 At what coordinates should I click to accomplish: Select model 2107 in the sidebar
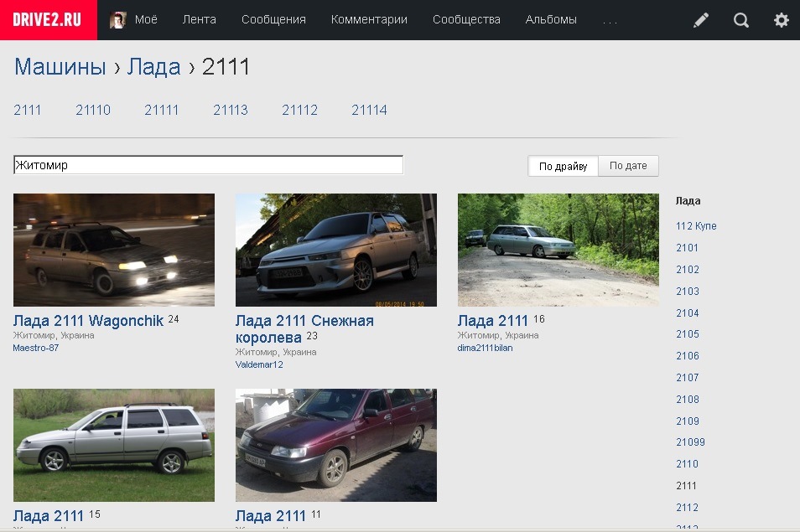point(688,378)
